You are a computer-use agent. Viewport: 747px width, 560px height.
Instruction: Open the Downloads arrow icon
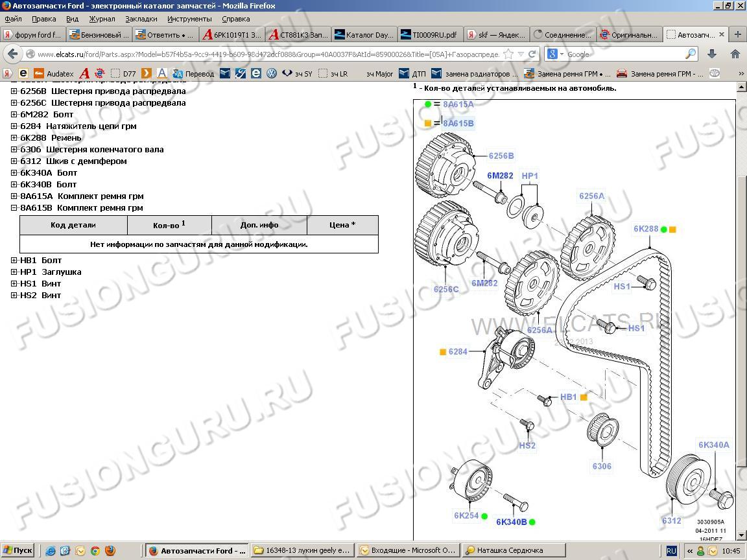712,54
